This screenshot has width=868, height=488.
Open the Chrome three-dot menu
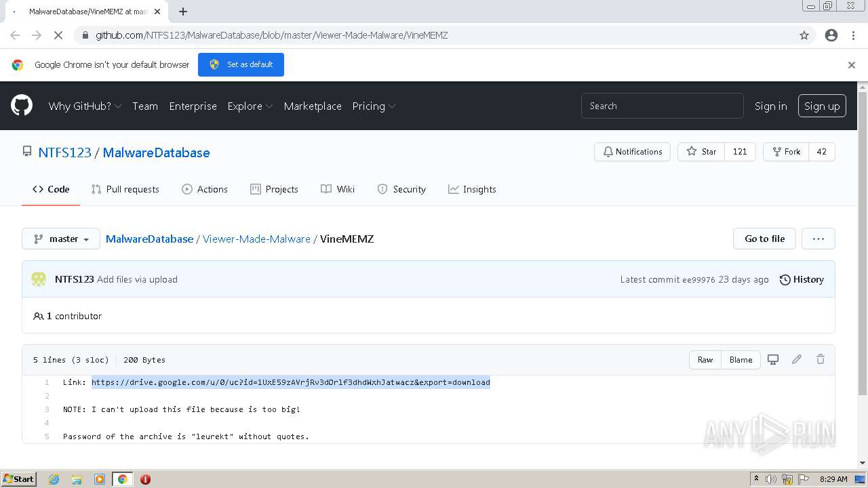pyautogui.click(x=853, y=35)
